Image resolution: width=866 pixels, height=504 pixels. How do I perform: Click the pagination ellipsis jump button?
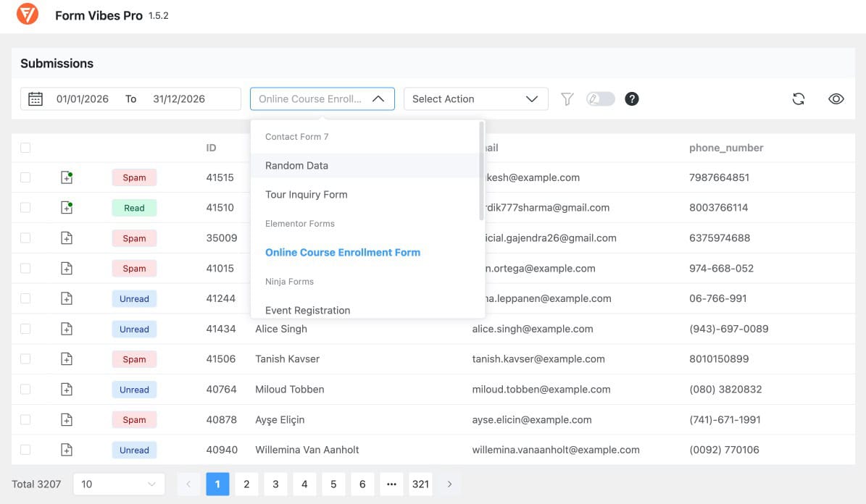[x=391, y=484]
